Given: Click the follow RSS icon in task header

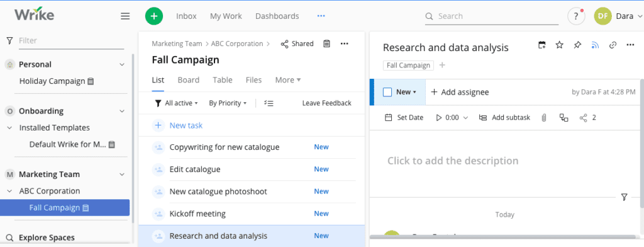Looking at the screenshot, I should (x=595, y=45).
